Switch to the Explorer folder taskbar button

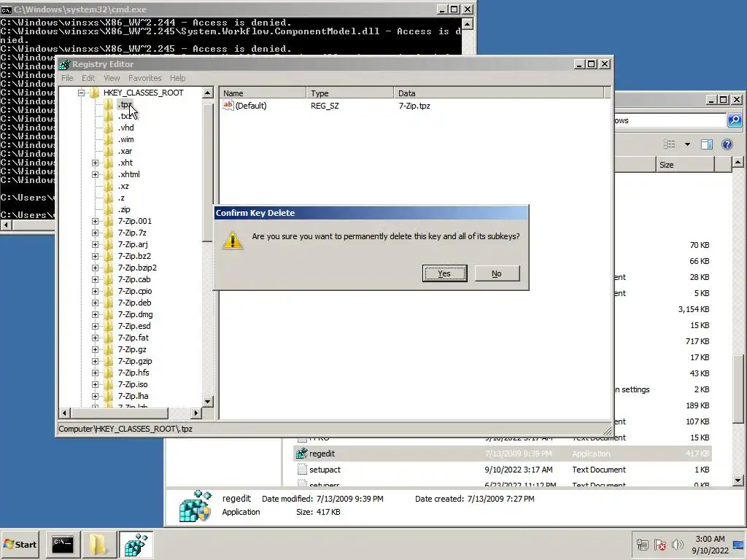98,544
